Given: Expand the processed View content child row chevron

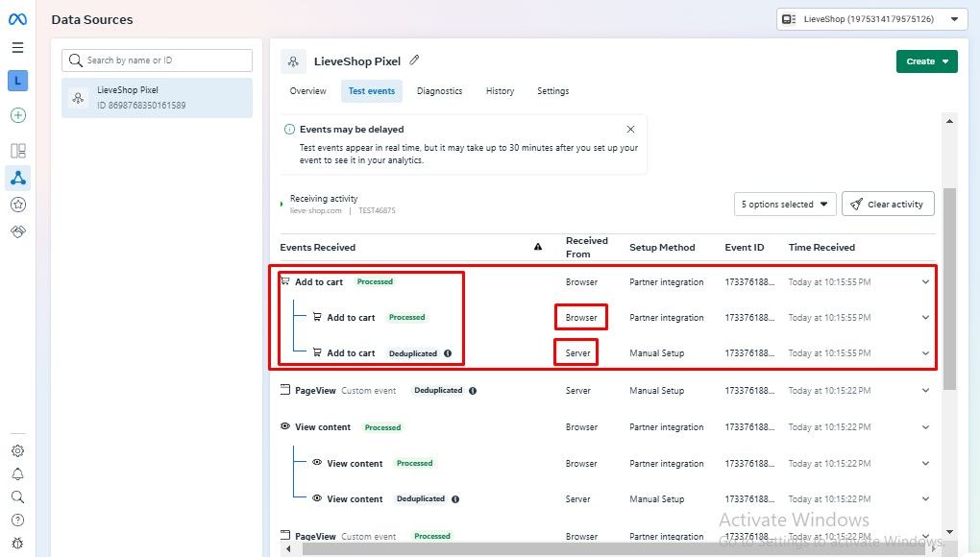Looking at the screenshot, I should point(925,464).
